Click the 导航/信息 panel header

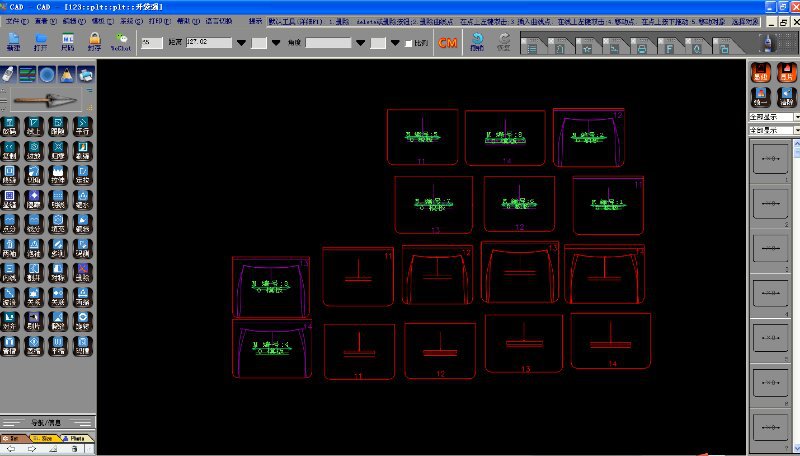coord(46,422)
